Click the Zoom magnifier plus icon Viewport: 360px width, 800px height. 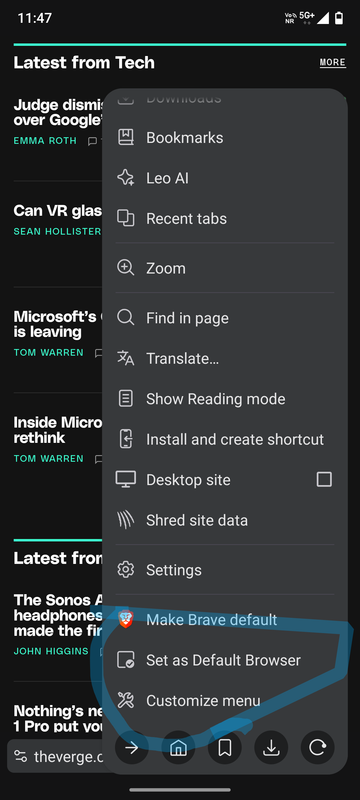click(x=125, y=268)
